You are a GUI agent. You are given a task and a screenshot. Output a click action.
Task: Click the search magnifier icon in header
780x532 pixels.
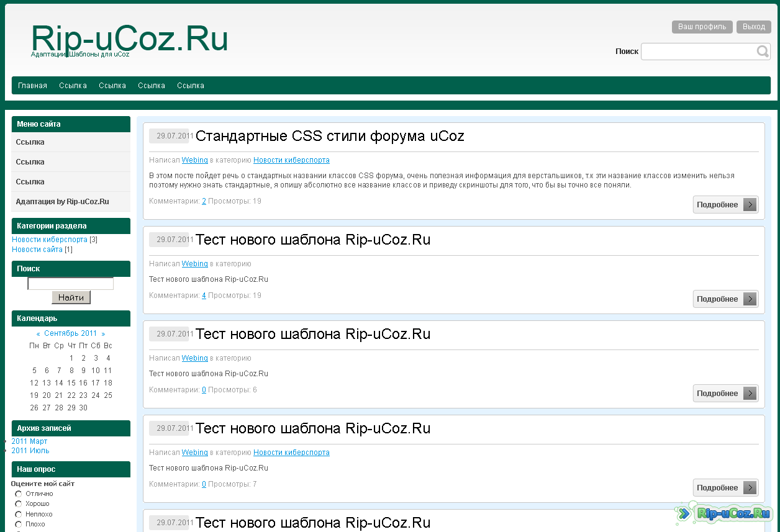coord(762,52)
